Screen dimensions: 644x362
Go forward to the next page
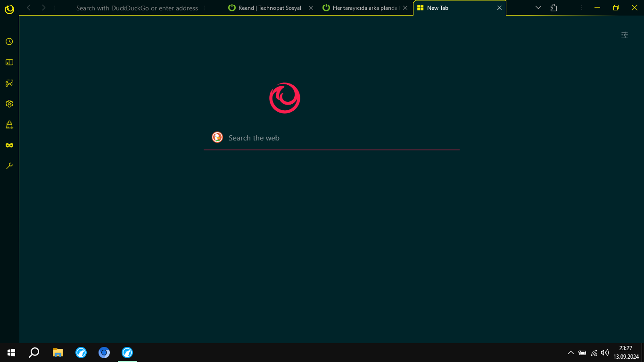(x=43, y=8)
